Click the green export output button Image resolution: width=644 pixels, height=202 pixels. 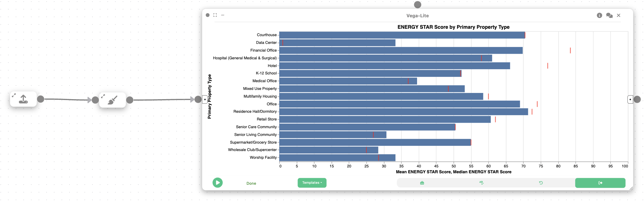pyautogui.click(x=600, y=183)
